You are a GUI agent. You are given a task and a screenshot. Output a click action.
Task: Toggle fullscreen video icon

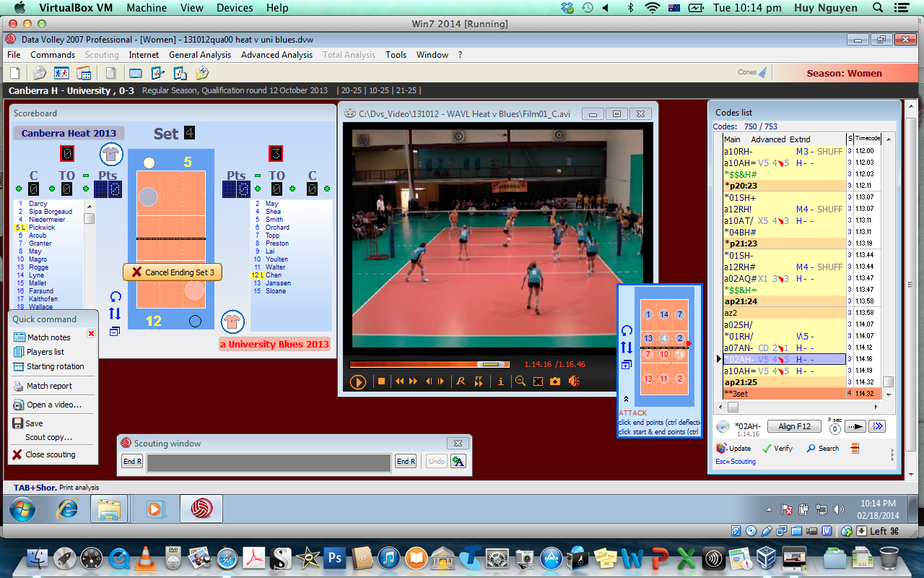click(x=538, y=381)
